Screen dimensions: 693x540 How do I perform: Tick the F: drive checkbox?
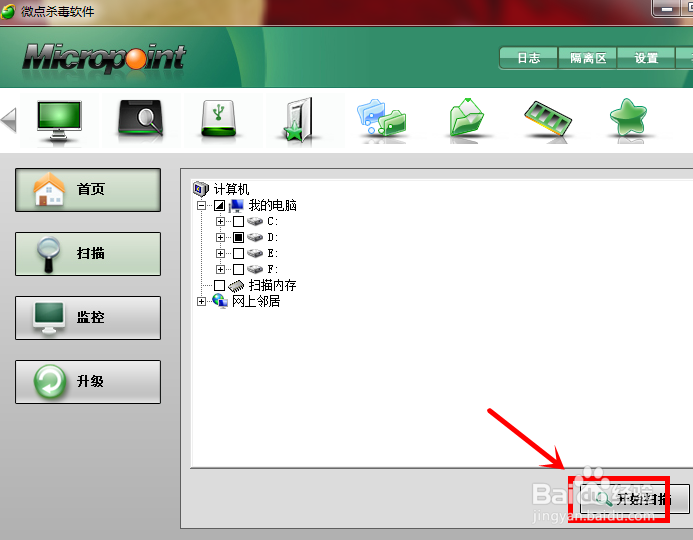click(238, 269)
